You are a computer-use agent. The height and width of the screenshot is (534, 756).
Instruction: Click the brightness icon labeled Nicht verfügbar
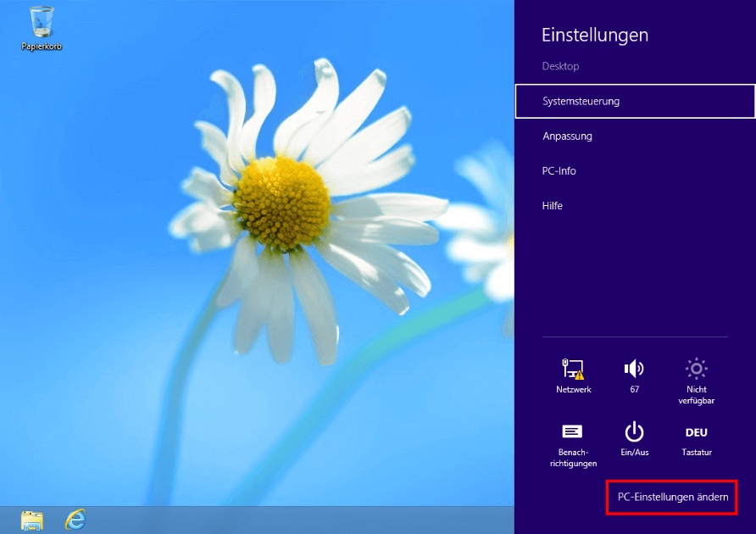point(696,380)
